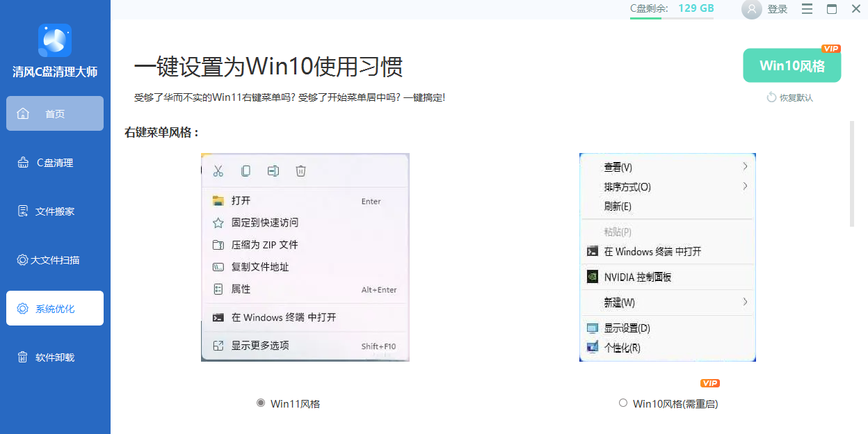The height and width of the screenshot is (434, 868).
Task: Click the 一键设置为Win10使用习惯 title
Action: point(268,67)
